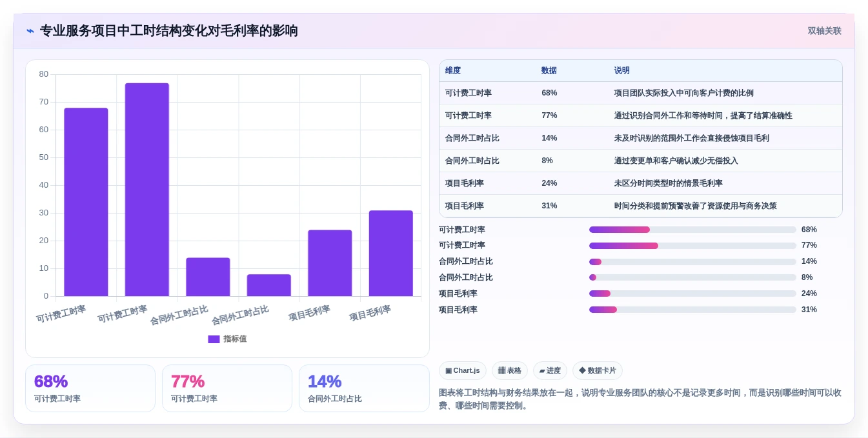Open the pink 77% stat card
This screenshot has height=438, width=868.
pyautogui.click(x=227, y=388)
